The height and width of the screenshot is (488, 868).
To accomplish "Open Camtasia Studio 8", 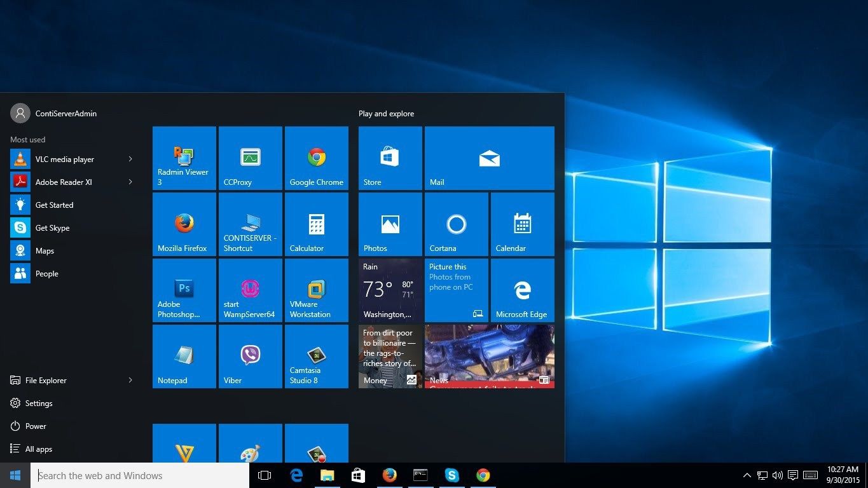I will 316,356.
